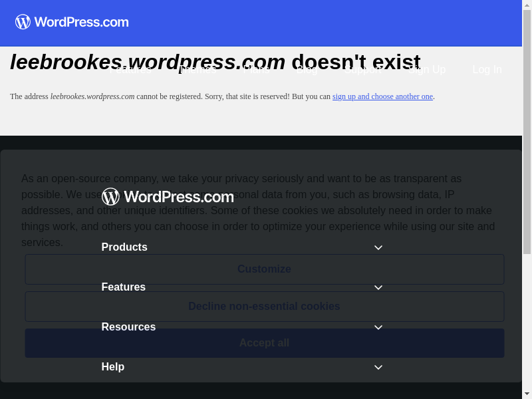
Task: Go to Blog in the top navigation
Action: (307, 70)
